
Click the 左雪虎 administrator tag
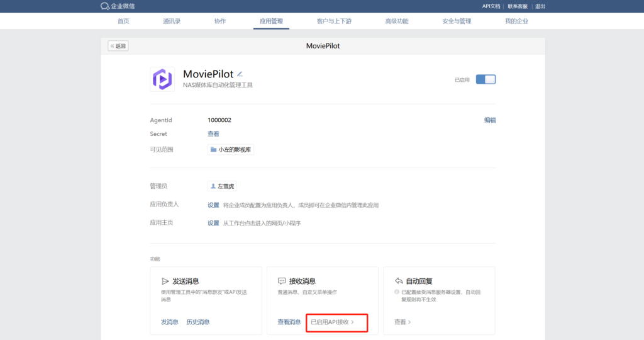click(222, 186)
